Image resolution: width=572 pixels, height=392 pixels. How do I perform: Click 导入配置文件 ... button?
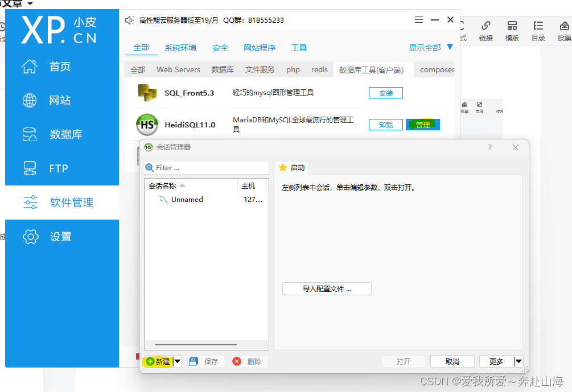point(327,289)
